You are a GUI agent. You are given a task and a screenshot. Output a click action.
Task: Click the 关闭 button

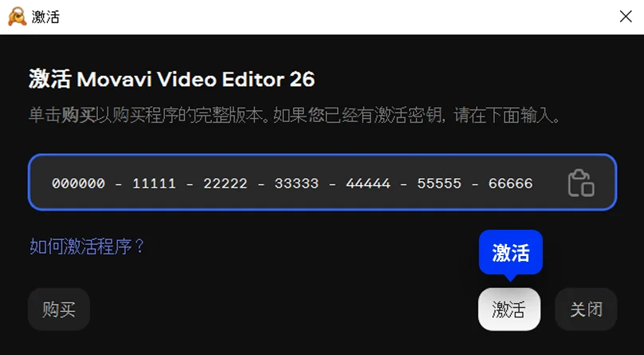coord(586,309)
